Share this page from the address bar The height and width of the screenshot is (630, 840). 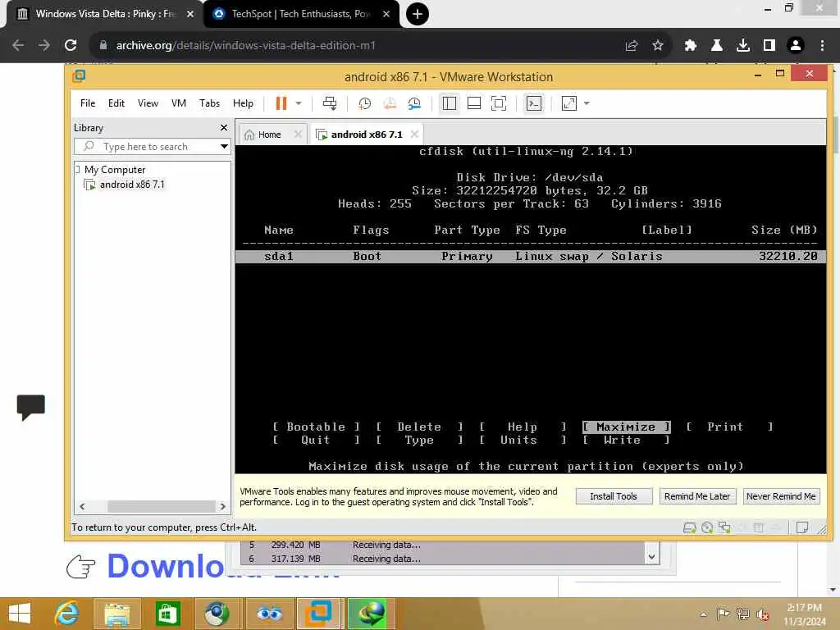tap(632, 46)
